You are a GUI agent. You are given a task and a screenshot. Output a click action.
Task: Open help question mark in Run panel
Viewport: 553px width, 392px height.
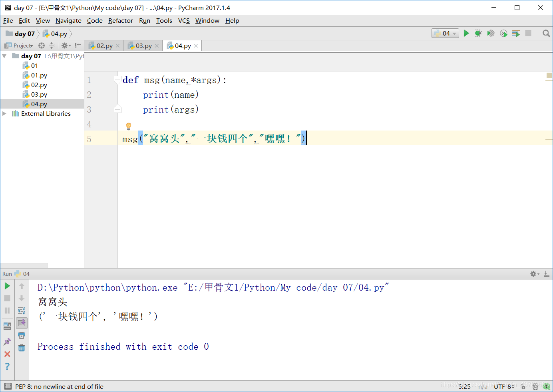click(x=7, y=366)
